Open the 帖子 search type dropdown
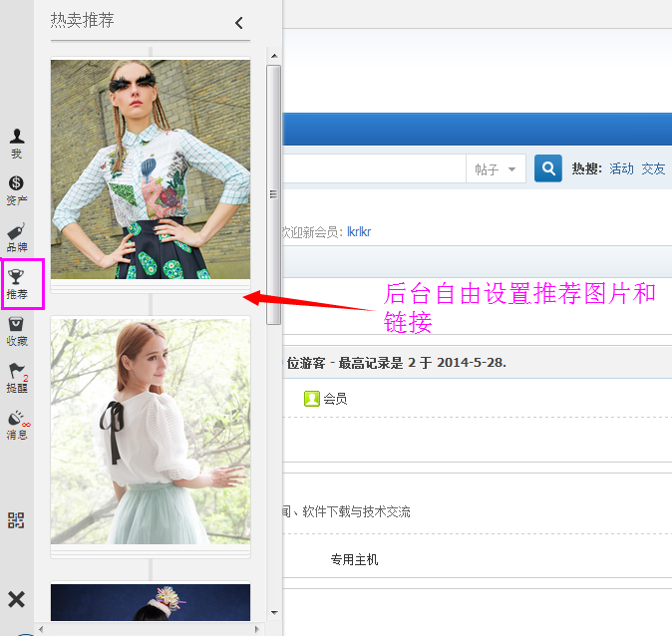Viewport: 672px width, 636px height. (496, 168)
